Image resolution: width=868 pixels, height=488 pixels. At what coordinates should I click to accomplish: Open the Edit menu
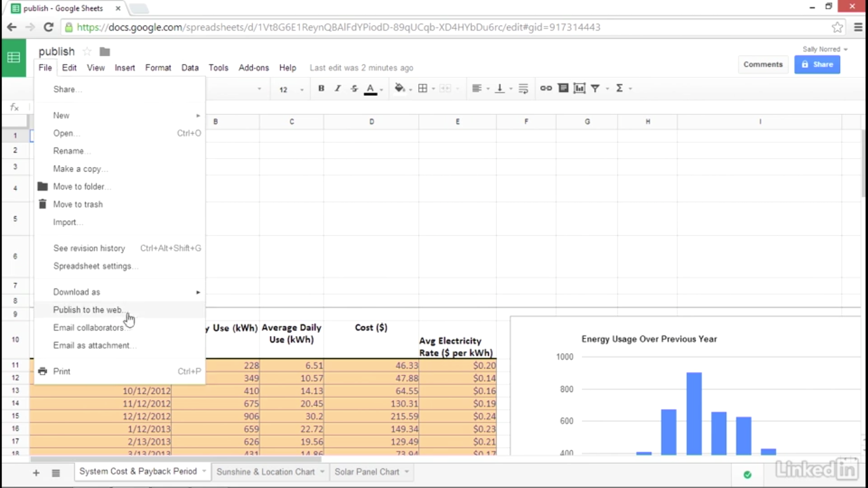[69, 68]
